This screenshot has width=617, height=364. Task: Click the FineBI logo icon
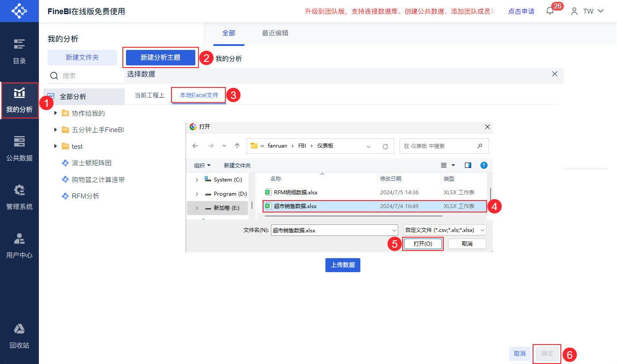pos(19,11)
